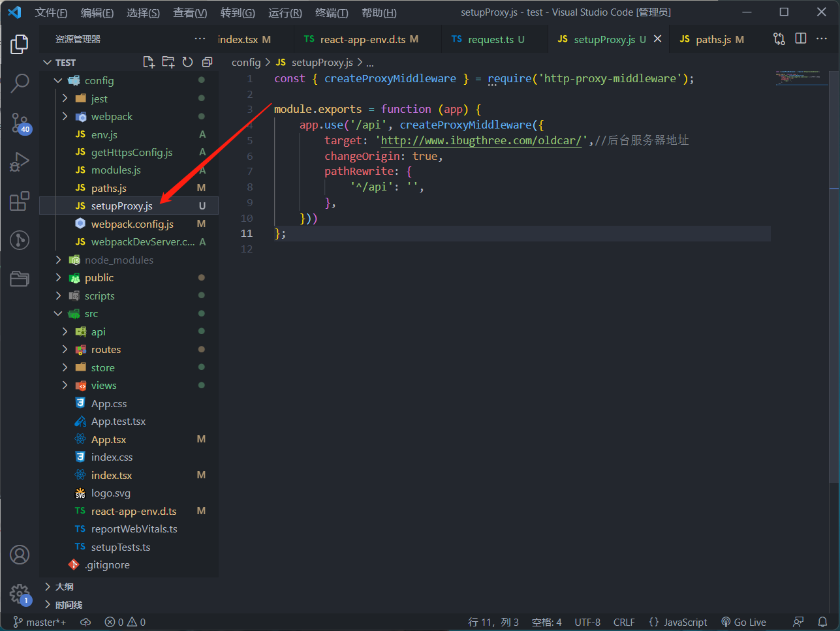The height and width of the screenshot is (631, 840).
Task: Switch to paths.js editor tab
Action: pyautogui.click(x=715, y=39)
